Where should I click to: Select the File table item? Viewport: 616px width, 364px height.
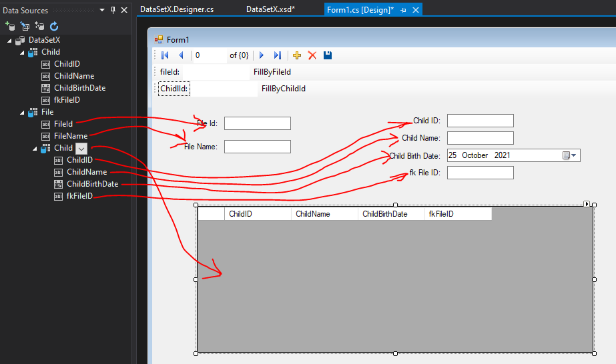(x=47, y=112)
